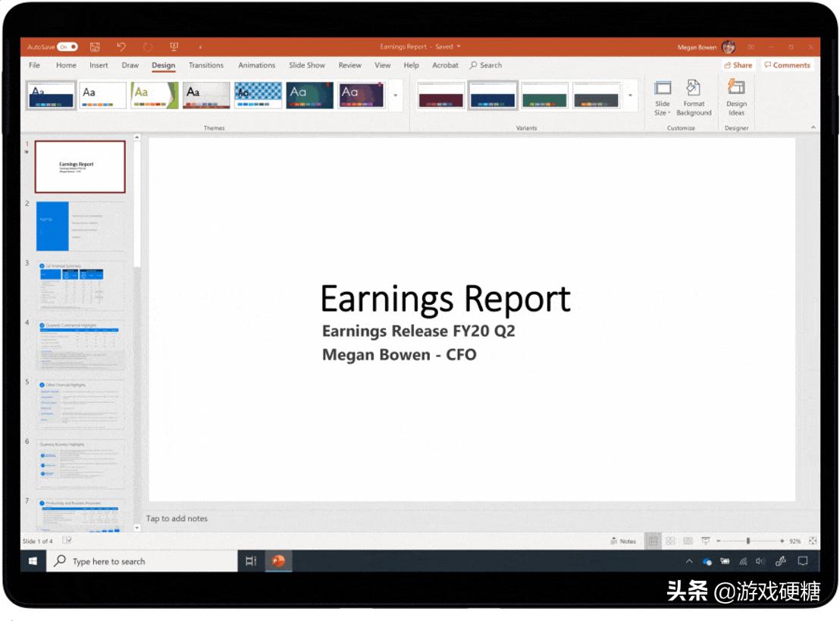The width and height of the screenshot is (840, 621).
Task: Open the Comments panel
Action: [x=787, y=65]
